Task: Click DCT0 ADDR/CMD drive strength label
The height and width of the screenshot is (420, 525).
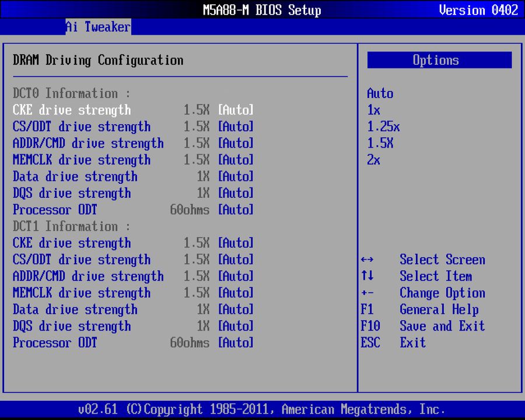Action: (x=89, y=143)
